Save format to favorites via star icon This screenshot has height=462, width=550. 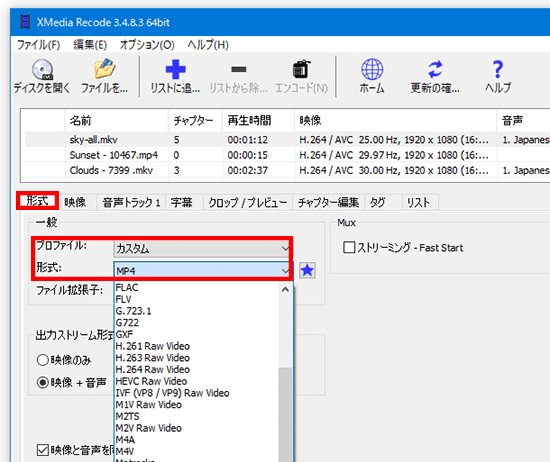point(307,270)
